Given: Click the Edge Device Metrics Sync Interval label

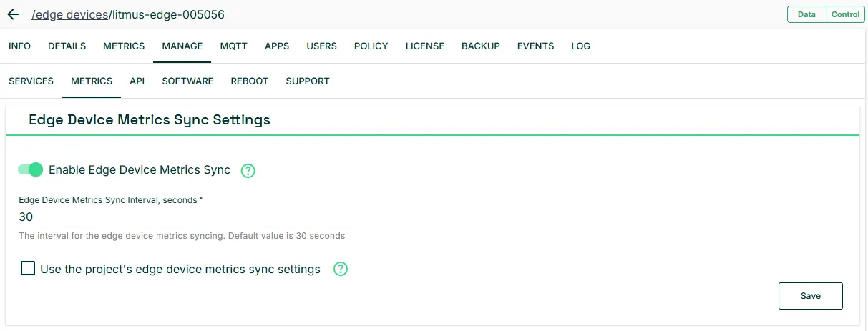Looking at the screenshot, I should [x=110, y=201].
